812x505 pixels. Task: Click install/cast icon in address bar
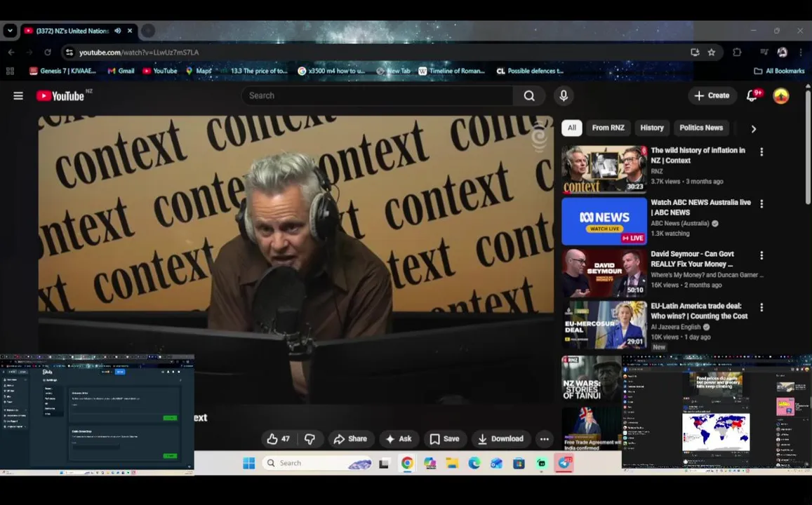tap(695, 53)
